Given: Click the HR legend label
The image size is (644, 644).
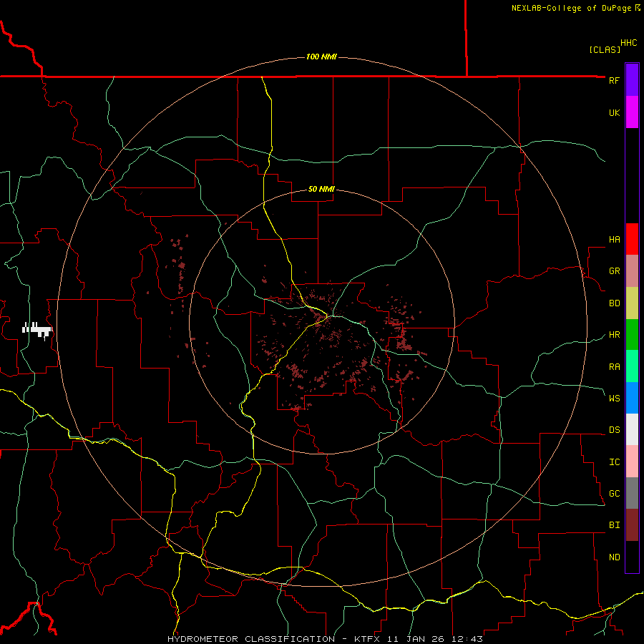Looking at the screenshot, I should coord(614,335).
